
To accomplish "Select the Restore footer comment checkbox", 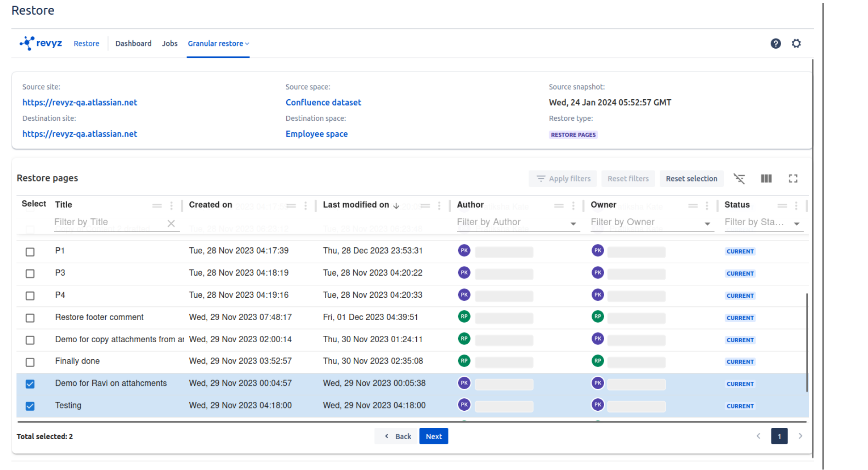I will tap(30, 318).
